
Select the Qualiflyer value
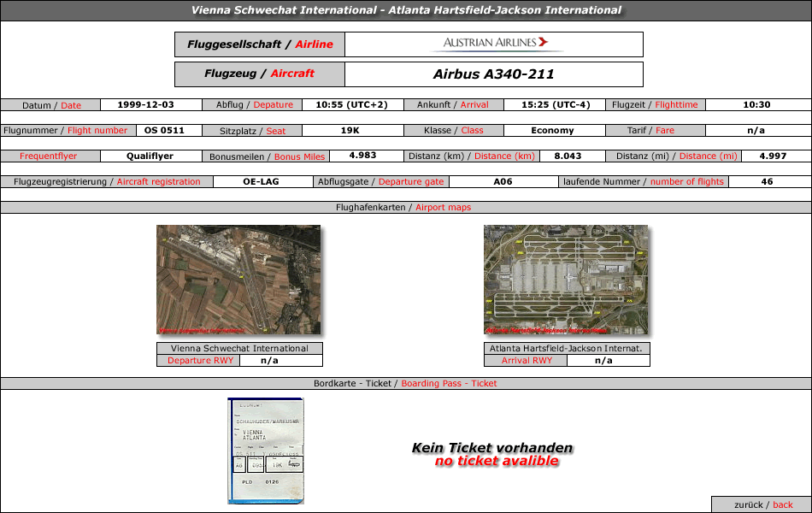[150, 156]
